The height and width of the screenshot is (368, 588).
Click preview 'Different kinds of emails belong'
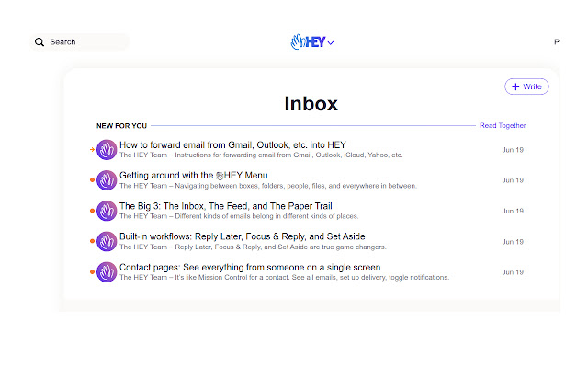pos(266,216)
